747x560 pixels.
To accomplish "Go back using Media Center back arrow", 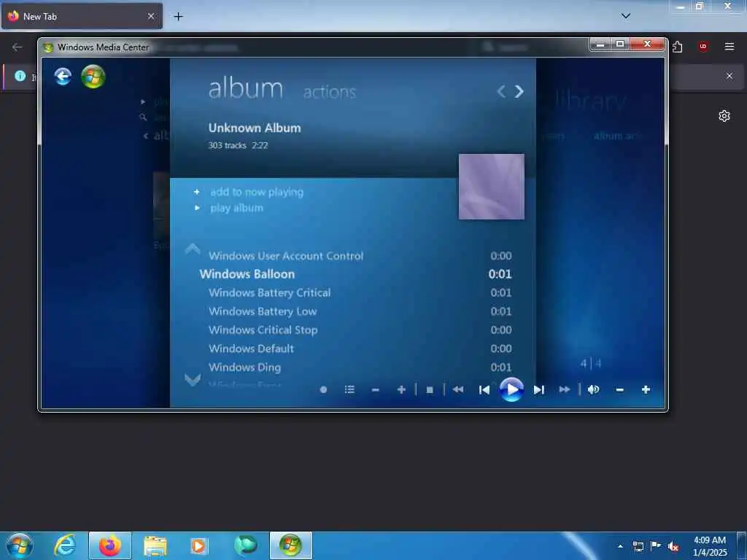I will (63, 76).
